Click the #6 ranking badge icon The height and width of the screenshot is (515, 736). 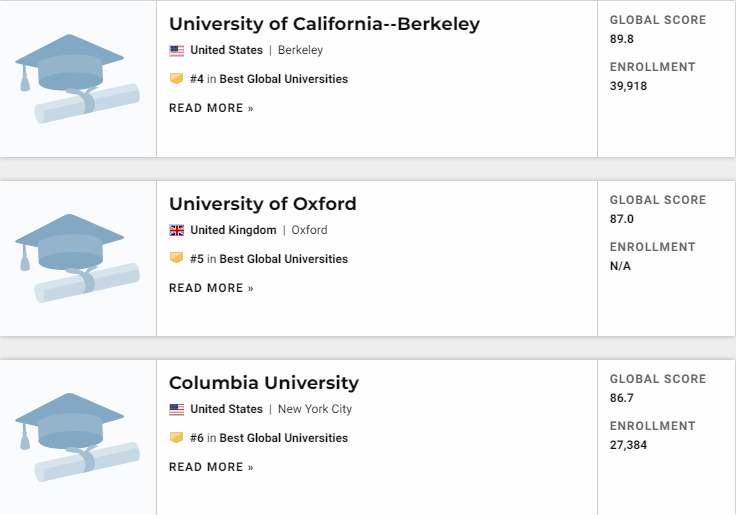176,437
